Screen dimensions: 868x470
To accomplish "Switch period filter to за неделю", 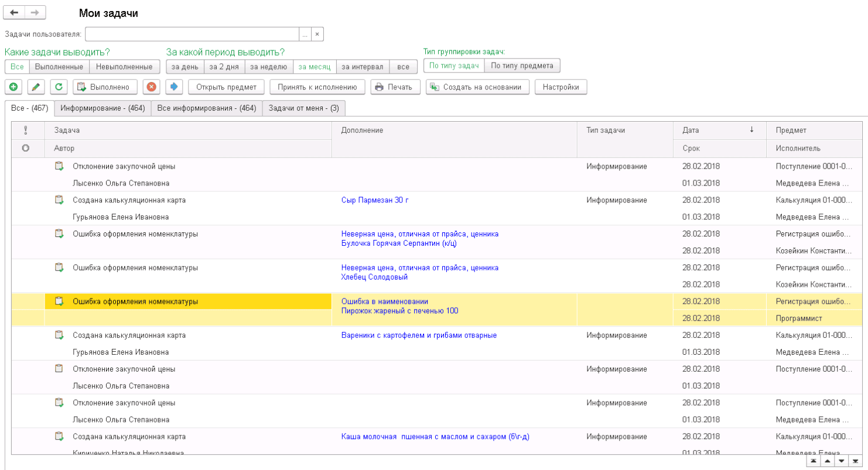I will [268, 66].
